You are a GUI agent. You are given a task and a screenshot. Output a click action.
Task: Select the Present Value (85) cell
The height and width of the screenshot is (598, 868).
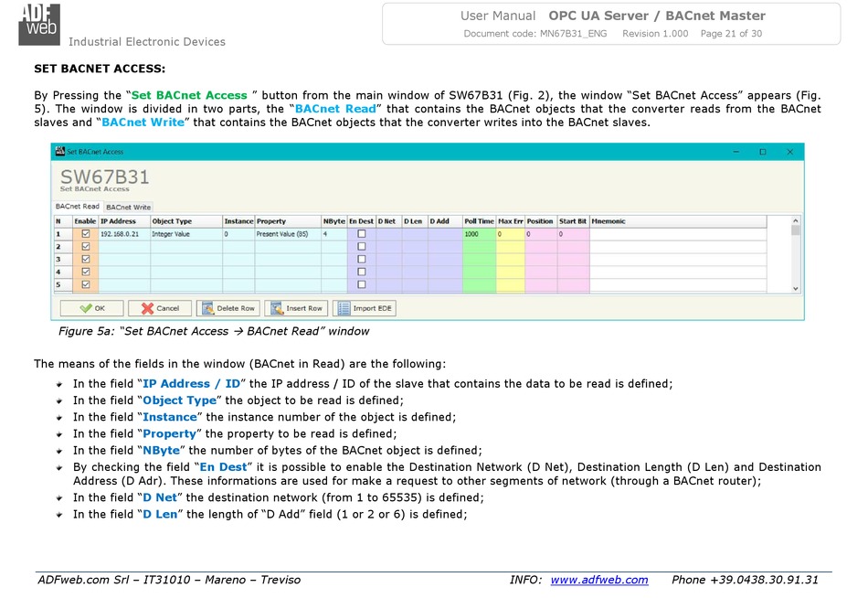(288, 234)
